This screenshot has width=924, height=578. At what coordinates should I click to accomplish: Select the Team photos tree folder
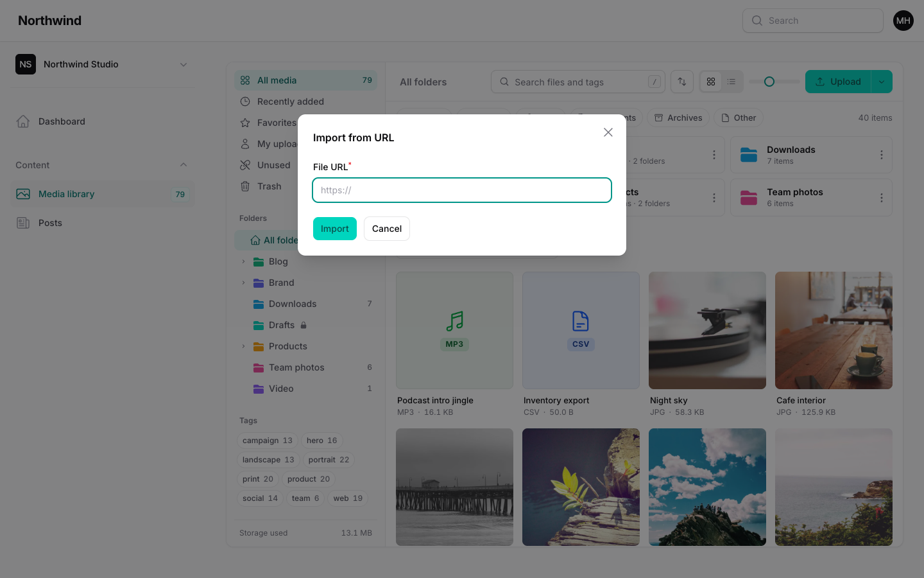point(305,367)
